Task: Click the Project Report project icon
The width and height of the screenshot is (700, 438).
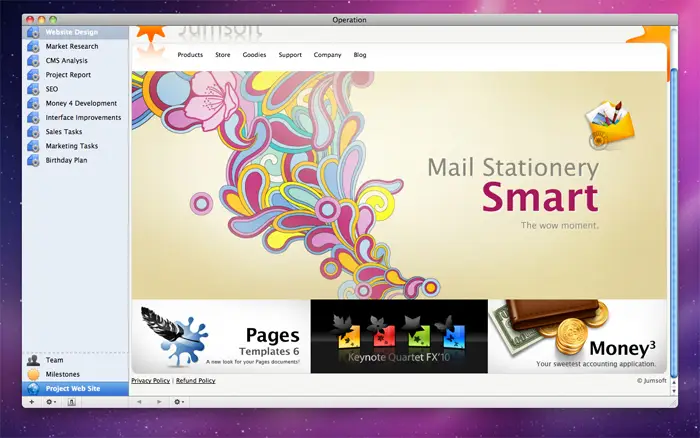Action: click(x=33, y=75)
